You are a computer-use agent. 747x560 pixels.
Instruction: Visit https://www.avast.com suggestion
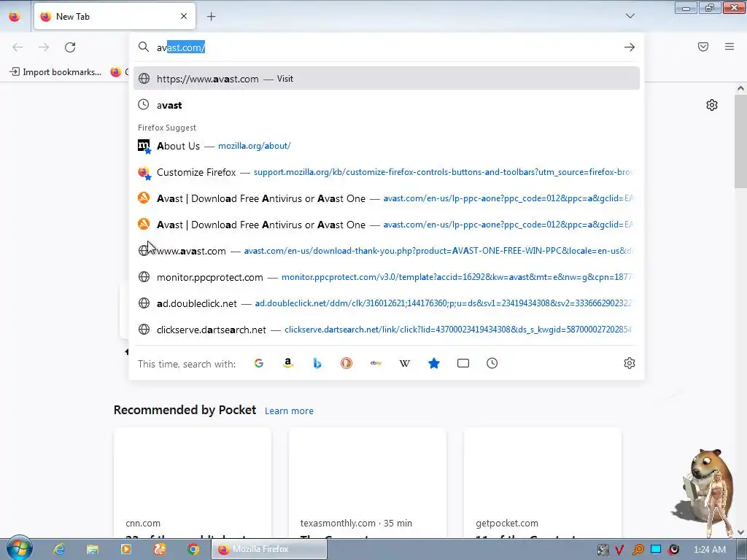[x=387, y=79]
